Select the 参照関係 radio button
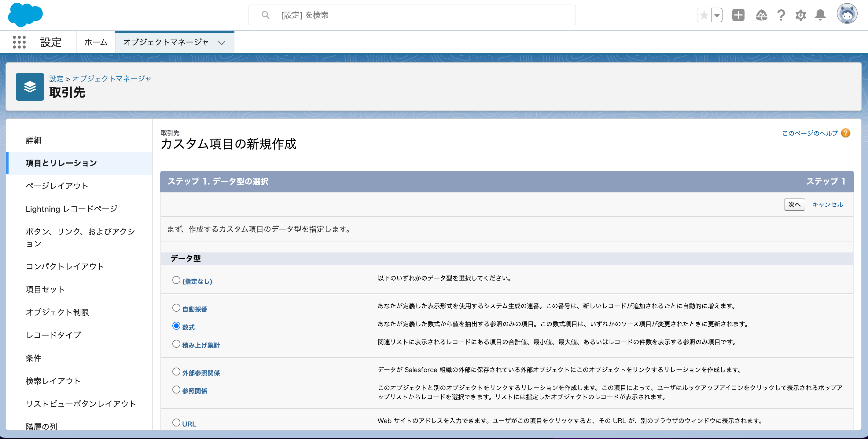868x439 pixels. (x=176, y=390)
